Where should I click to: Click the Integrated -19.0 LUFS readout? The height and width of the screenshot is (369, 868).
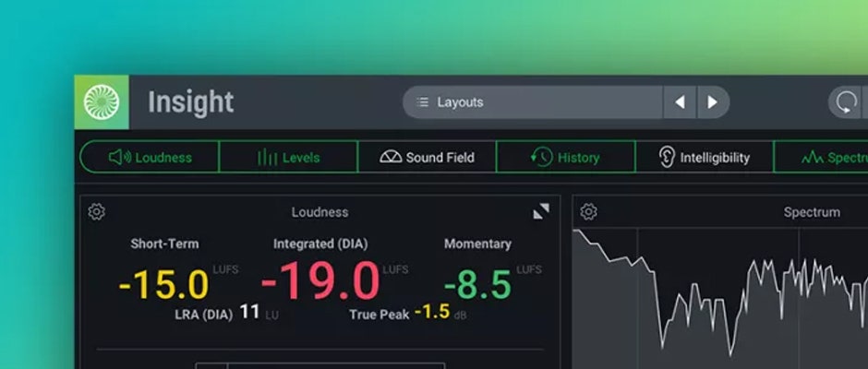320,281
